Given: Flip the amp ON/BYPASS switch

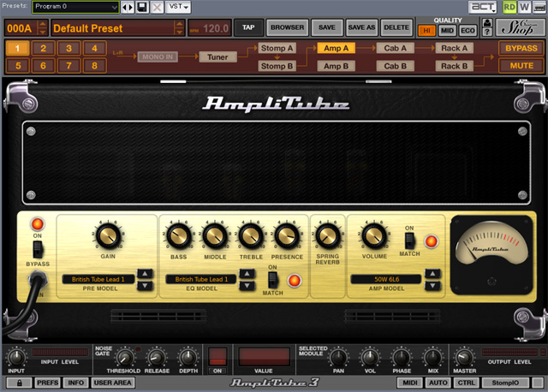Looking at the screenshot, I should pos(38,249).
